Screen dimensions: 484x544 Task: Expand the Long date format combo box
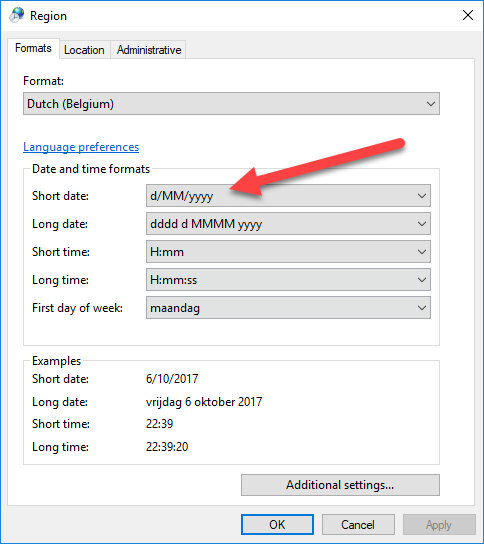click(288, 224)
